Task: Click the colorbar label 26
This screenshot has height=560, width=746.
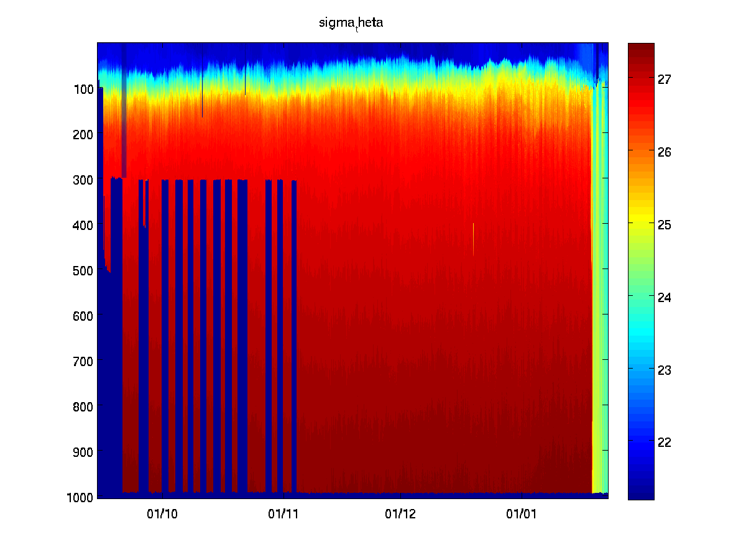Action: click(x=664, y=151)
